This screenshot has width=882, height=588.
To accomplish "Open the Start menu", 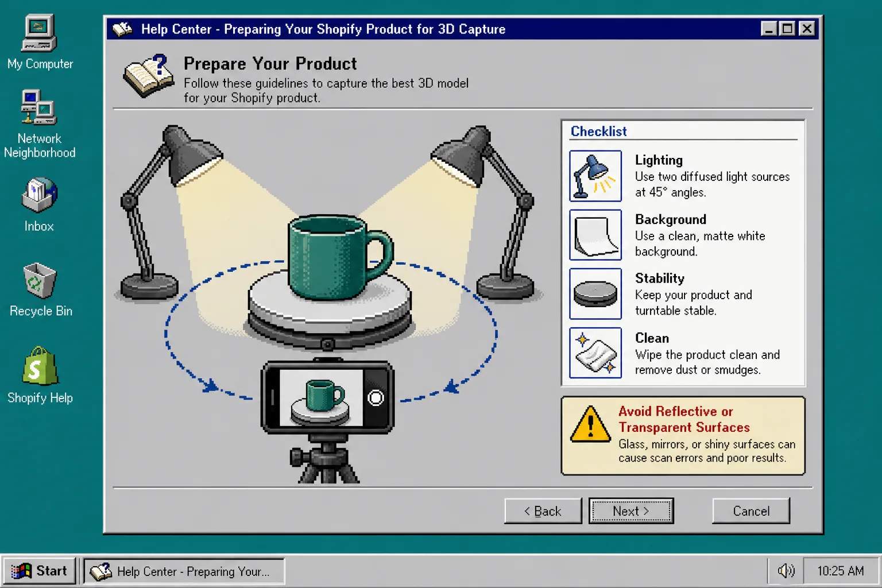I will tap(40, 571).
